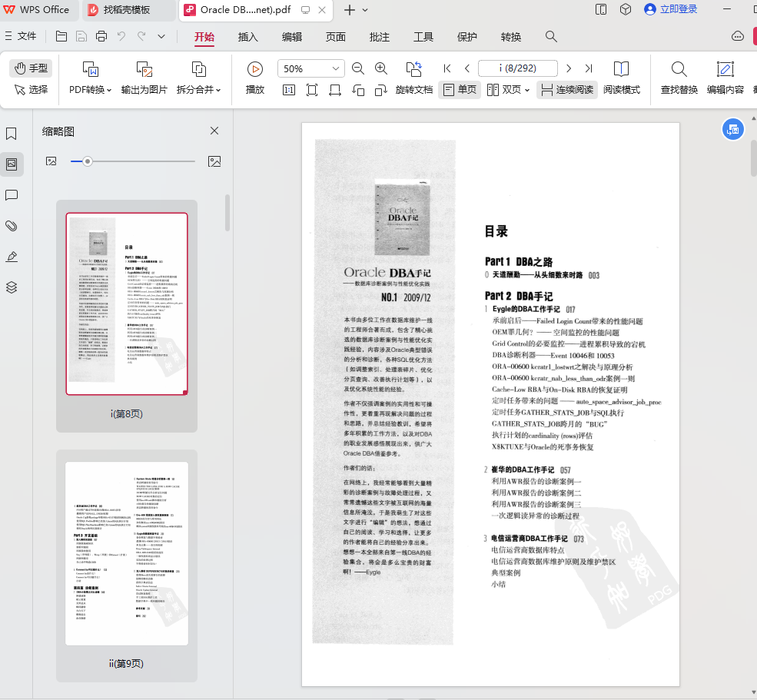The width and height of the screenshot is (757, 700).
Task: Open the 批注 ribbon tab
Action: [380, 37]
